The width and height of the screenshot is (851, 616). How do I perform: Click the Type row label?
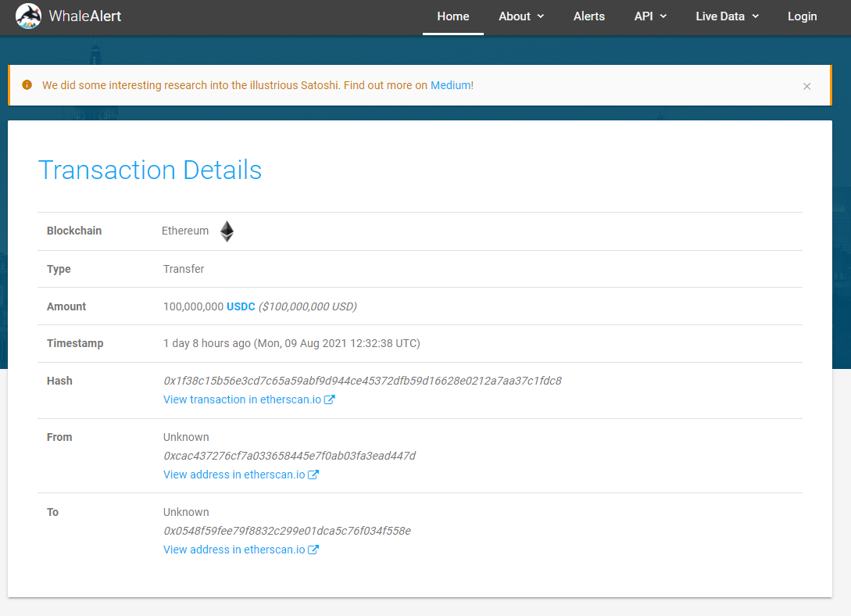click(59, 269)
